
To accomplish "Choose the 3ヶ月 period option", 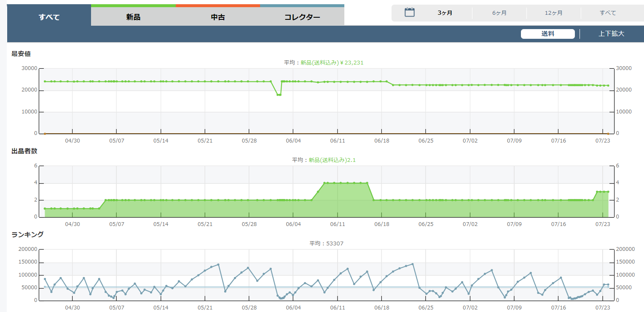I will (445, 13).
